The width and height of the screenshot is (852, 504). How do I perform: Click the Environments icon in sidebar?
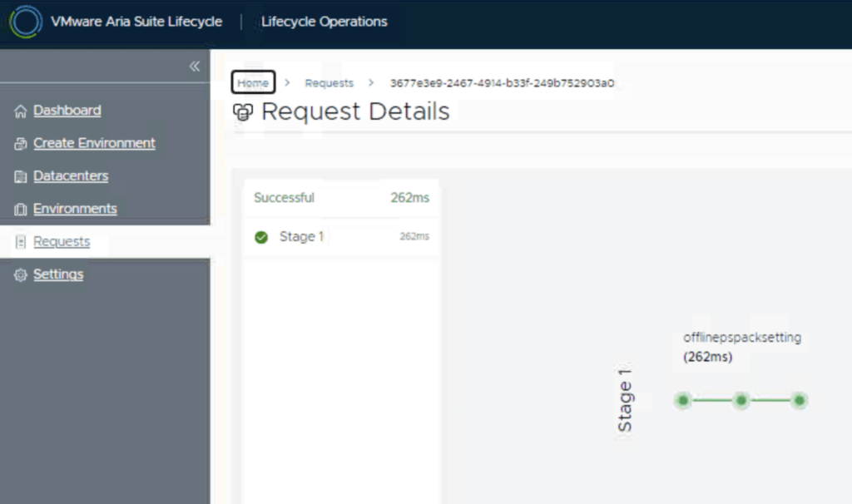pos(21,210)
